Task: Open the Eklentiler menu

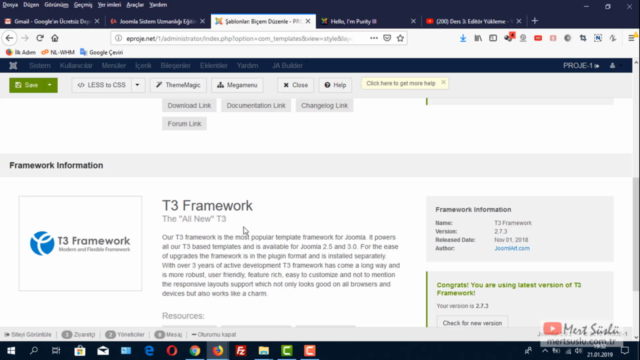Action: (213, 65)
